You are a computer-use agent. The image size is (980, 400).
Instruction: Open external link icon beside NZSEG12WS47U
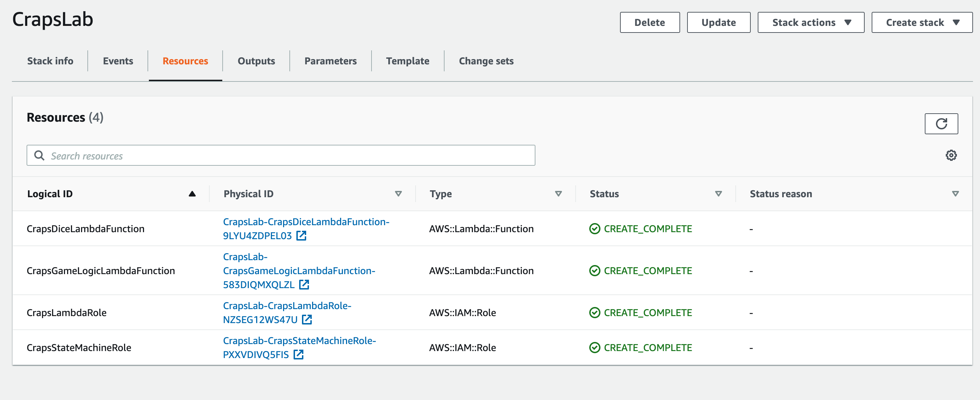tap(307, 319)
